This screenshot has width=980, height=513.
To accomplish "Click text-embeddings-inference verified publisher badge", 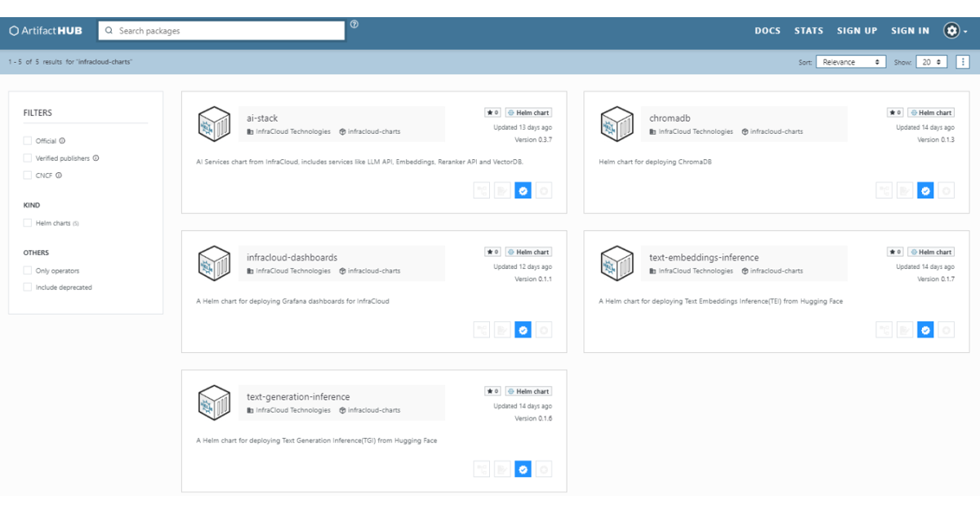I will 925,330.
